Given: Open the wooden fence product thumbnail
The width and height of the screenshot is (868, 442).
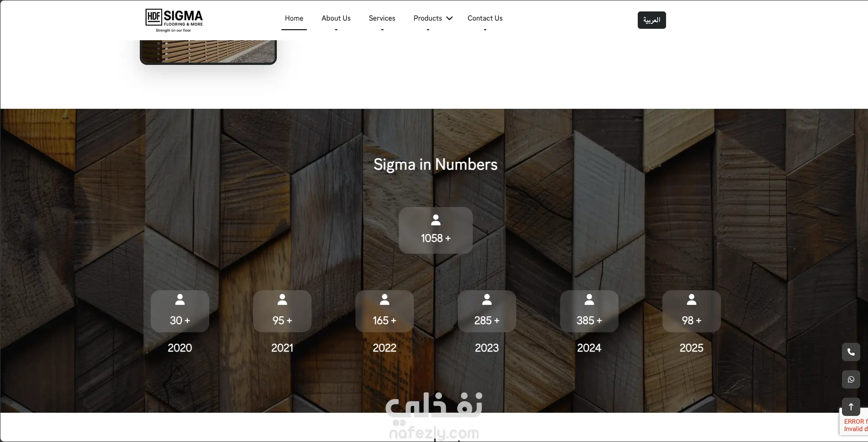Looking at the screenshot, I should point(208,52).
